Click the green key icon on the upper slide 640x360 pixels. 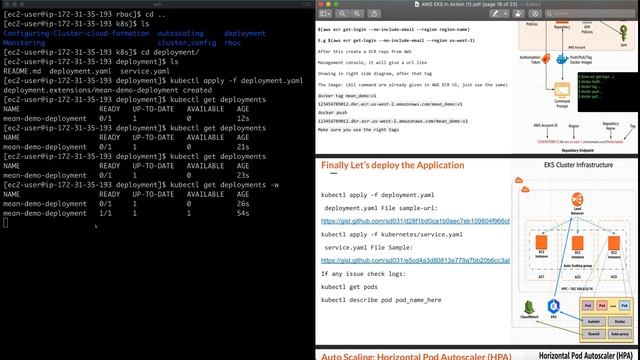(623, 33)
